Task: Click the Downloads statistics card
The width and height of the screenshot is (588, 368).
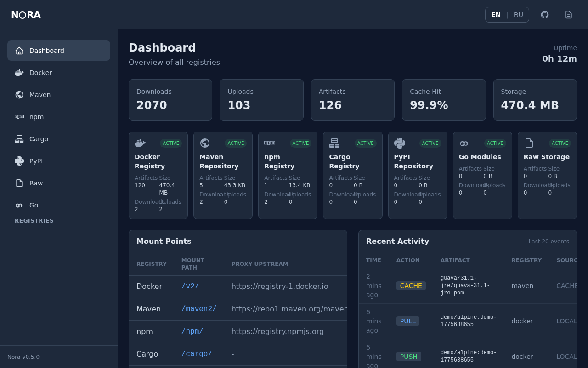Action: [x=170, y=99]
